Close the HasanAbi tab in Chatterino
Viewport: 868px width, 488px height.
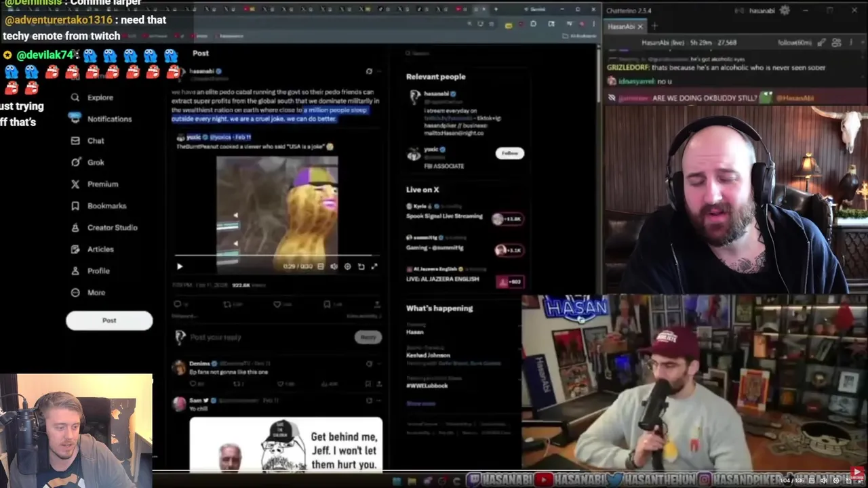tap(640, 26)
